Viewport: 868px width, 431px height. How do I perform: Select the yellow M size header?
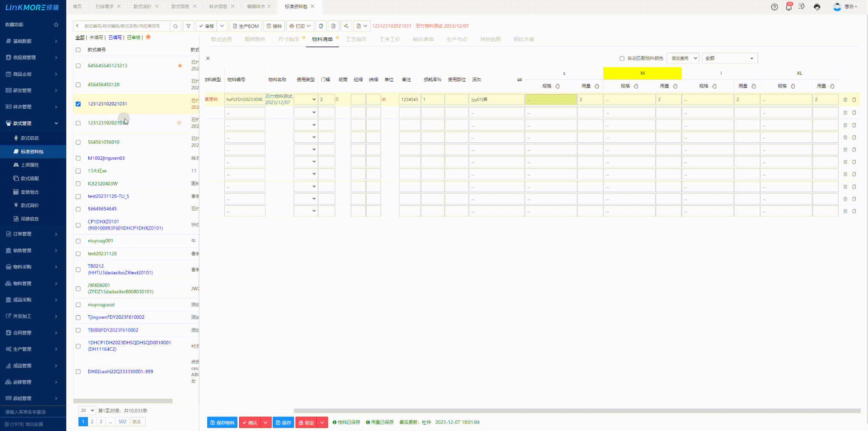[x=642, y=73]
